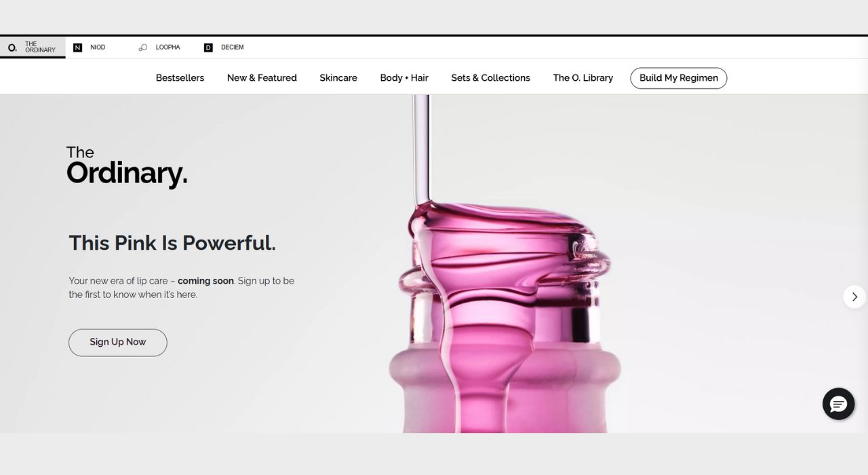Click the NIOD 'N' brand icon

coord(77,47)
